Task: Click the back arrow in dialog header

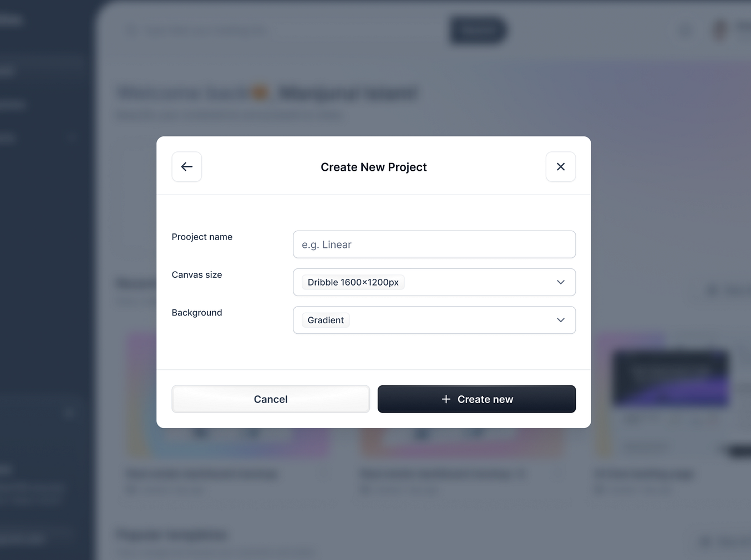Action: (x=187, y=167)
